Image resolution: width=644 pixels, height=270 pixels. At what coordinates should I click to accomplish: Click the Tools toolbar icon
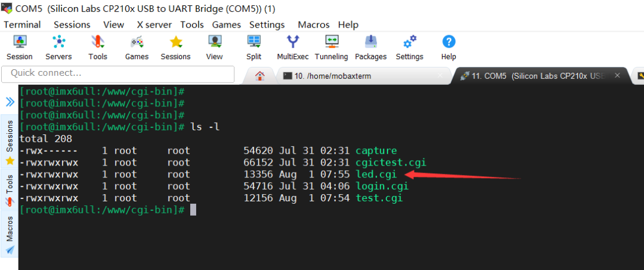97,42
